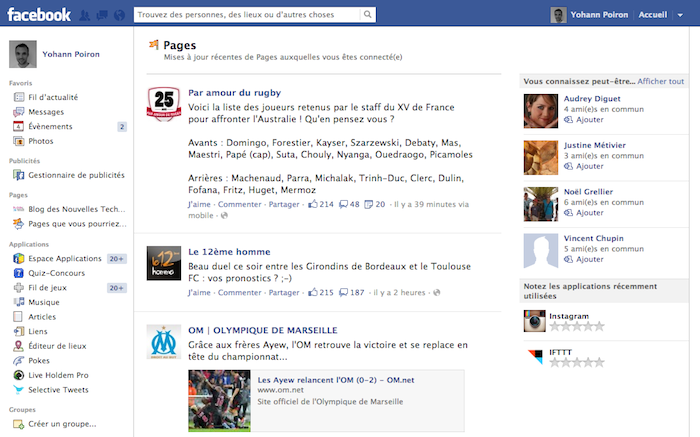The height and width of the screenshot is (437, 700).
Task: Click the 187 comments icon
Action: coord(343,293)
